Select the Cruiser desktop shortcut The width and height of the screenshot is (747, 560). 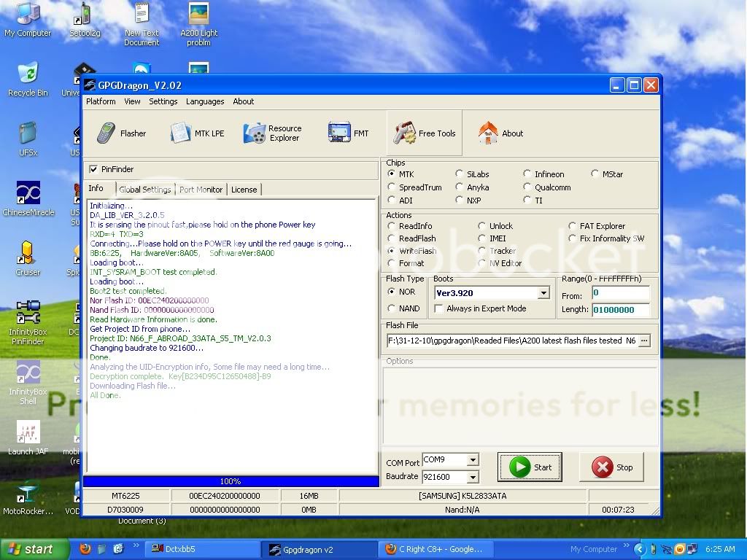click(x=28, y=258)
